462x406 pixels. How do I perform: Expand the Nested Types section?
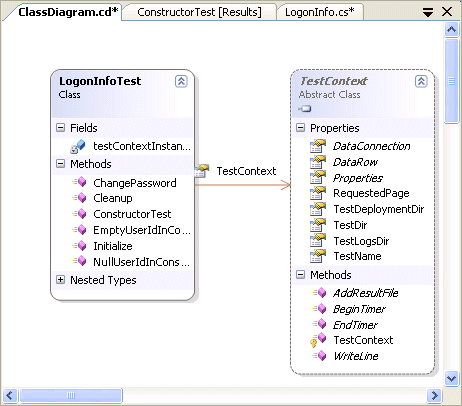click(x=60, y=280)
